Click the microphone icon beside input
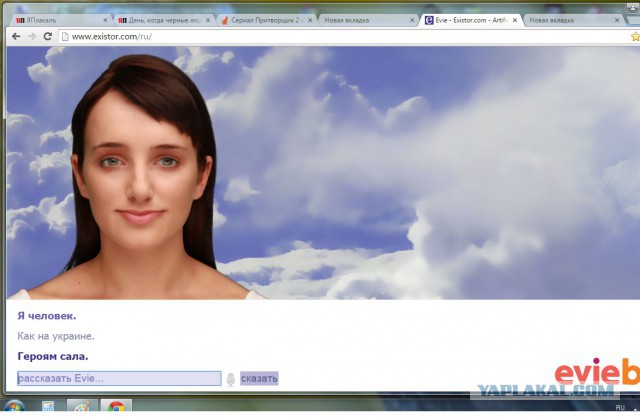This screenshot has width=640, height=420. point(231,379)
